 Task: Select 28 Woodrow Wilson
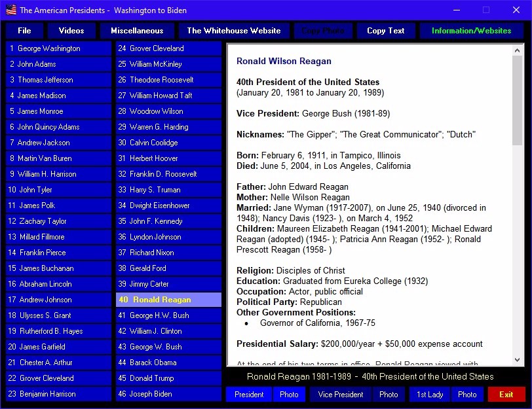coord(168,111)
